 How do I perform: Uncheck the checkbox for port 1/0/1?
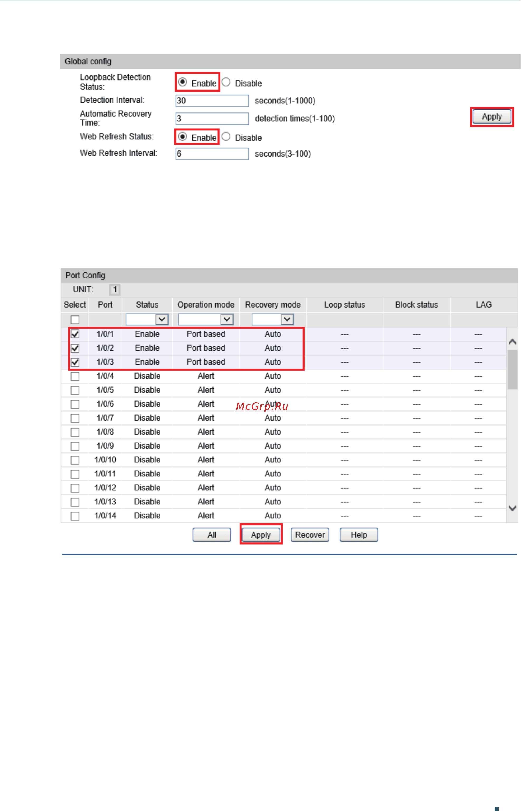pyautogui.click(x=75, y=334)
